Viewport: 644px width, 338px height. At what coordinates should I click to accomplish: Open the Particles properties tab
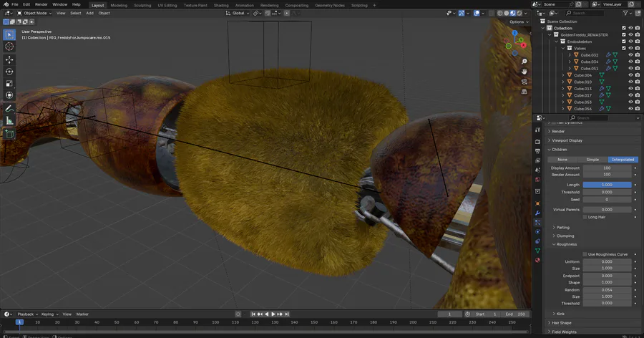(537, 223)
